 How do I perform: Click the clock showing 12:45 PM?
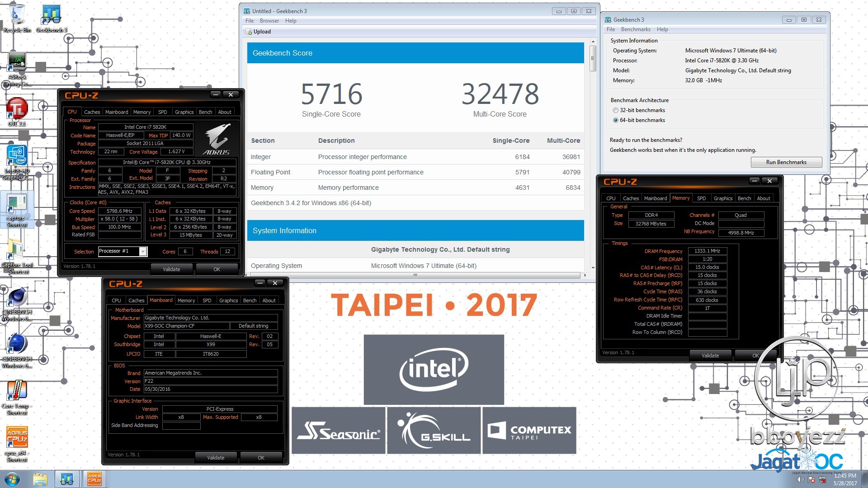[845, 475]
